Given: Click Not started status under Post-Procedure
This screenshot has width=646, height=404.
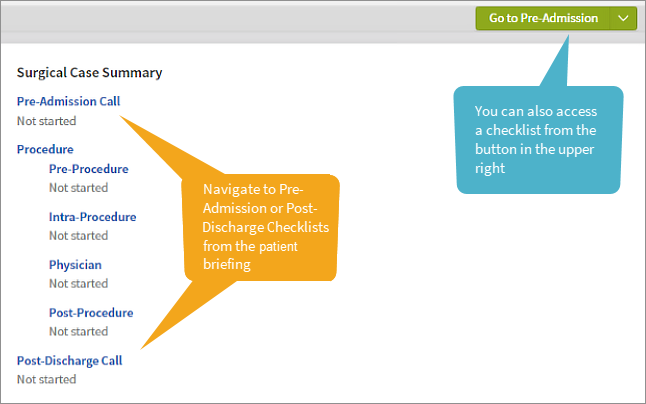Looking at the screenshot, I should (x=78, y=332).
